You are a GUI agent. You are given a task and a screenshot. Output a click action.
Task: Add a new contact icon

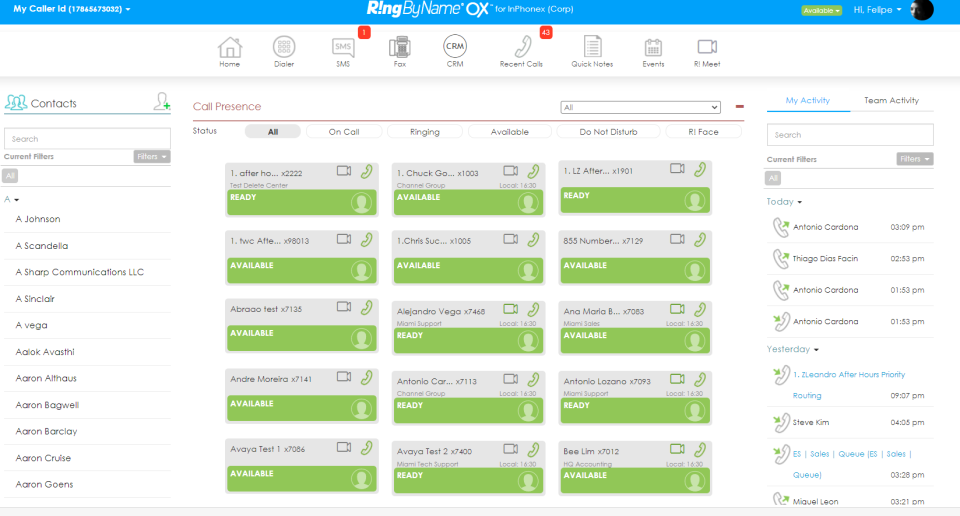coord(162,101)
